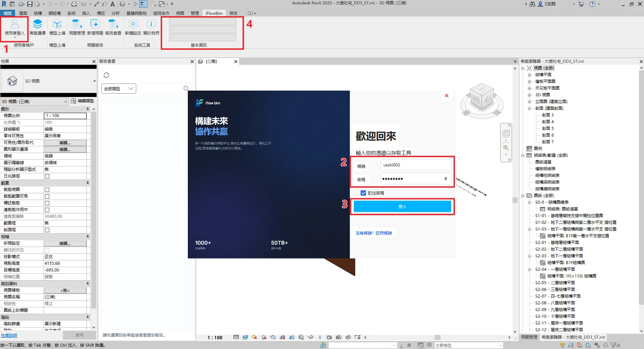Select 剖面 3 in project browser

[x=548, y=115]
